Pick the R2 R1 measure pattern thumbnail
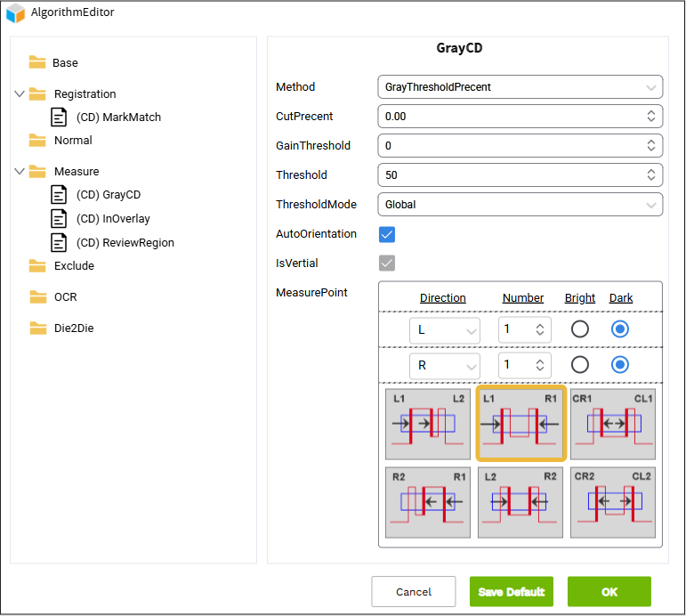The width and height of the screenshot is (686, 616). [429, 502]
